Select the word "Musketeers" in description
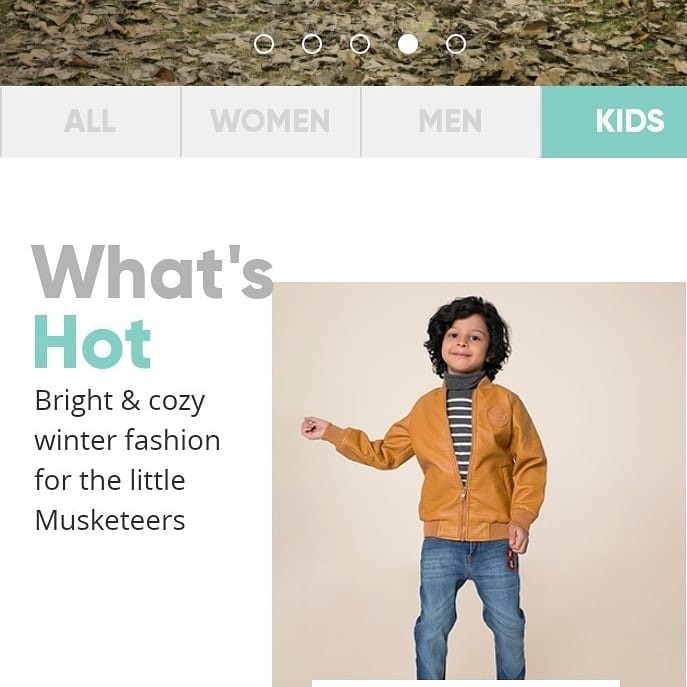The width and height of the screenshot is (687, 687). pos(110,521)
